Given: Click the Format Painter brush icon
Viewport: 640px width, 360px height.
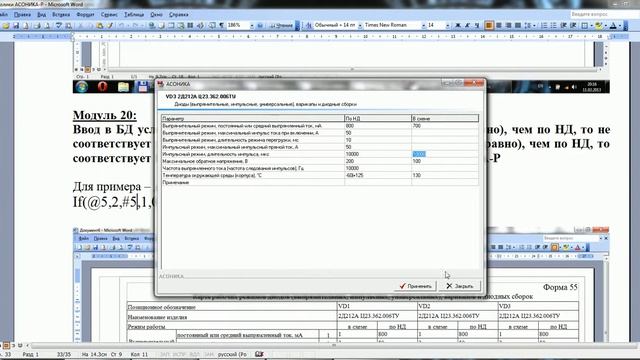Looking at the screenshot, I should click(x=109, y=26).
